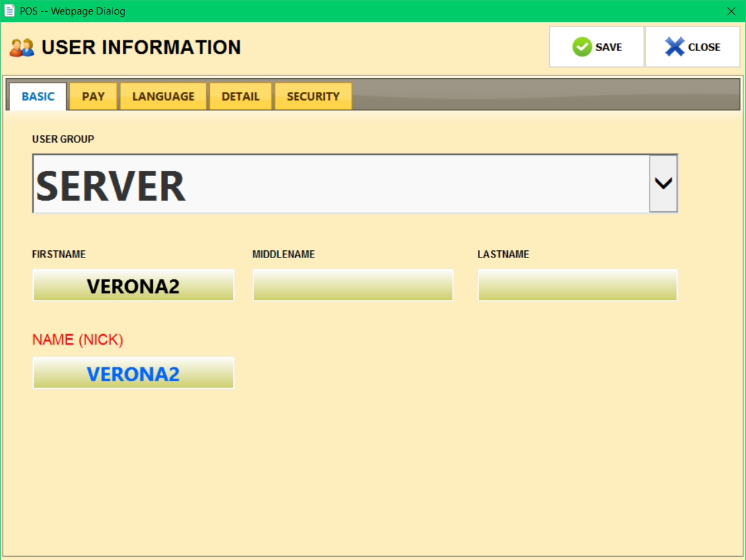Click the red NAME (NICK) label
This screenshot has width=746, height=560.
point(77,340)
